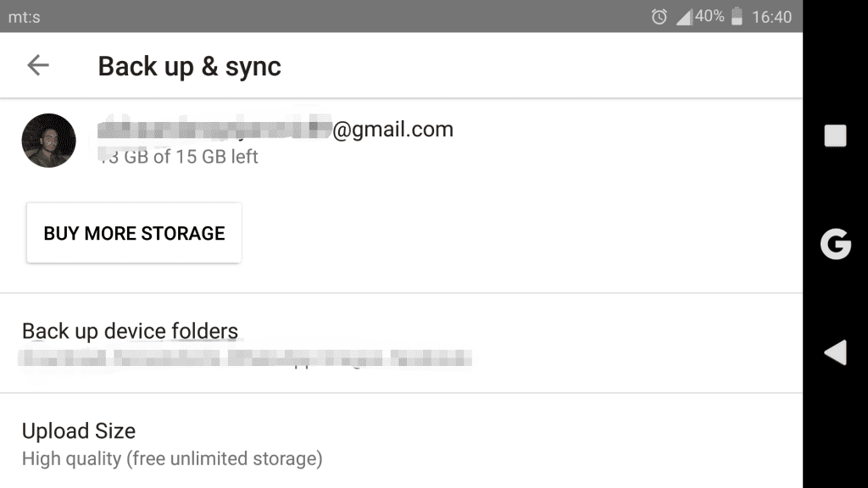Tap the High quality (free unlimited storage) text
Screen dimensions: 868x488
(172, 459)
